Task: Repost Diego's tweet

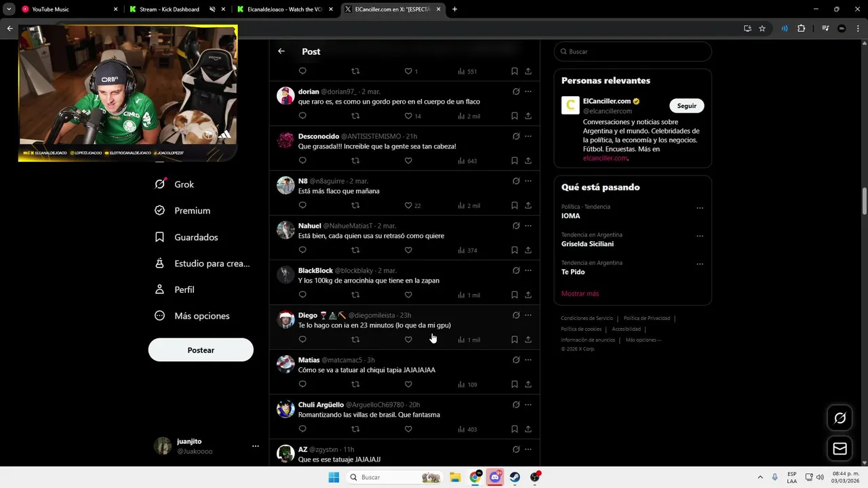Action: (355, 340)
